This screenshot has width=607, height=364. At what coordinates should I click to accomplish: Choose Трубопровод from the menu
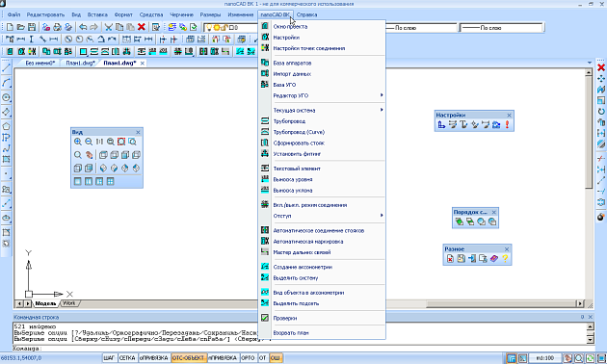pyautogui.click(x=289, y=121)
